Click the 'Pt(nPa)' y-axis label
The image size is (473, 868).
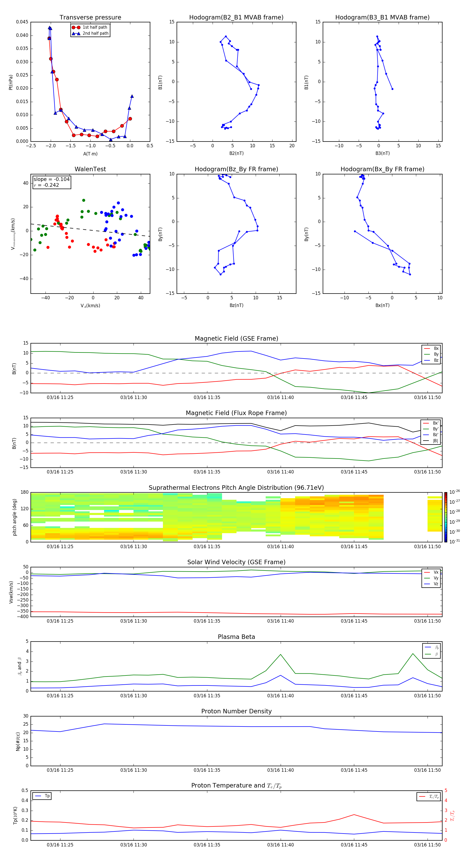coord(11,82)
